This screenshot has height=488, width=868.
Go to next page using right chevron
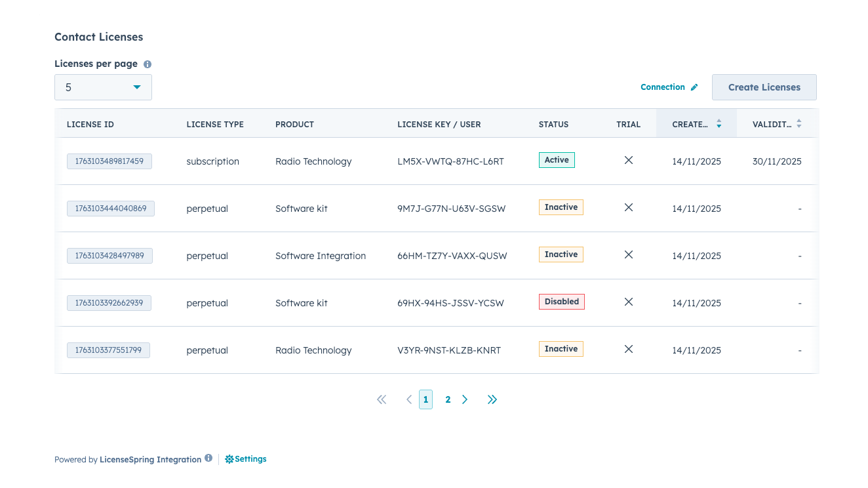(465, 399)
